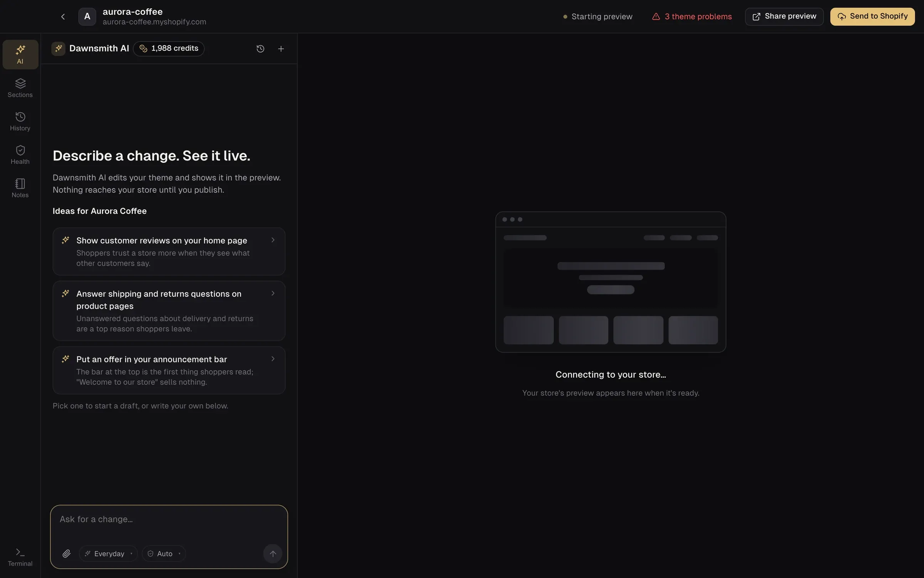
Task: Open the Notes sidebar panel
Action: pyautogui.click(x=20, y=188)
